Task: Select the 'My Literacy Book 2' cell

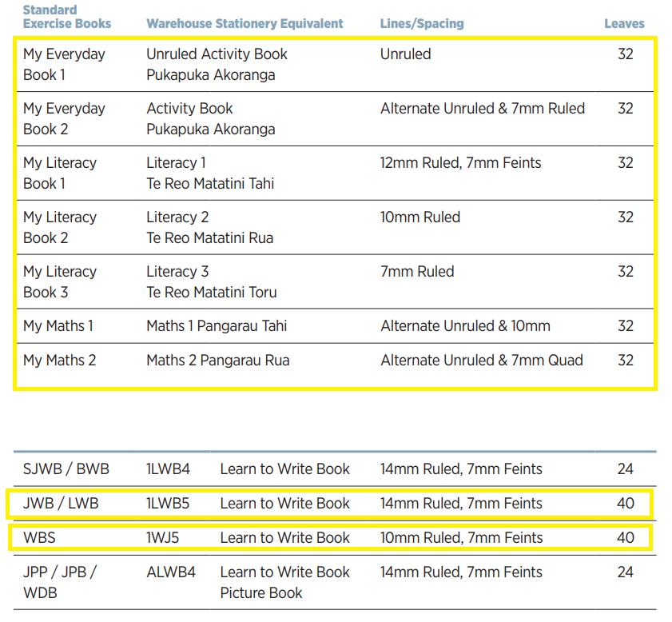Action: (60, 228)
